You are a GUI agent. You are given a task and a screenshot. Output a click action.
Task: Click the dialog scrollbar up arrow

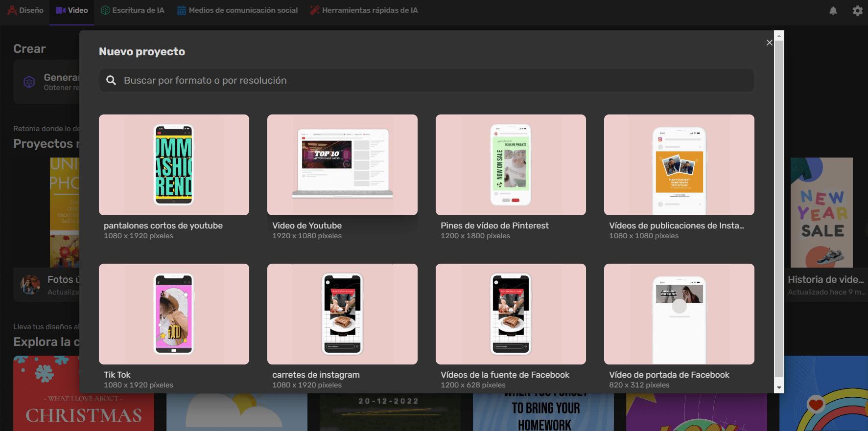tap(779, 35)
